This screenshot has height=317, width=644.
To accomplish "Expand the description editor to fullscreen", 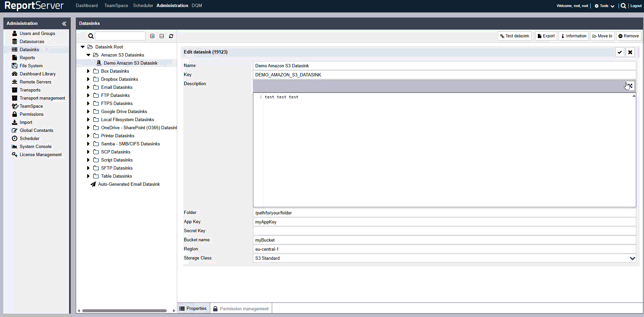I will point(630,86).
